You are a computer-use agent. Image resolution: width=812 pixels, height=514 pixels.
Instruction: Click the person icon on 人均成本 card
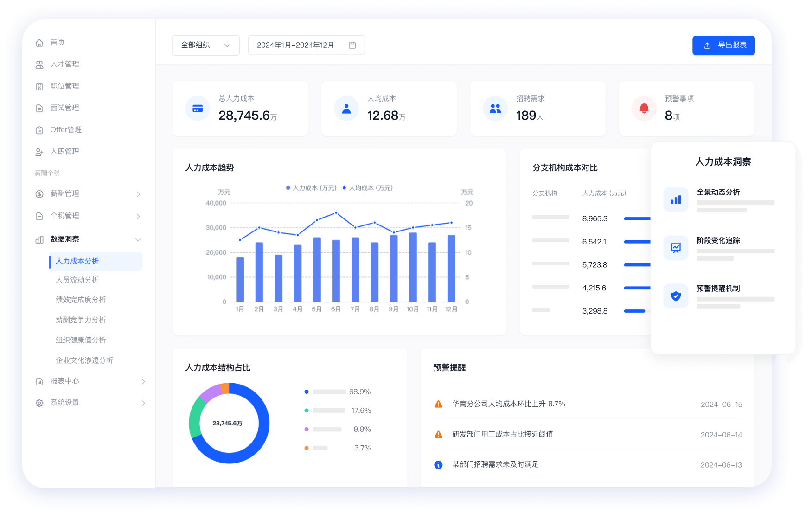point(346,109)
